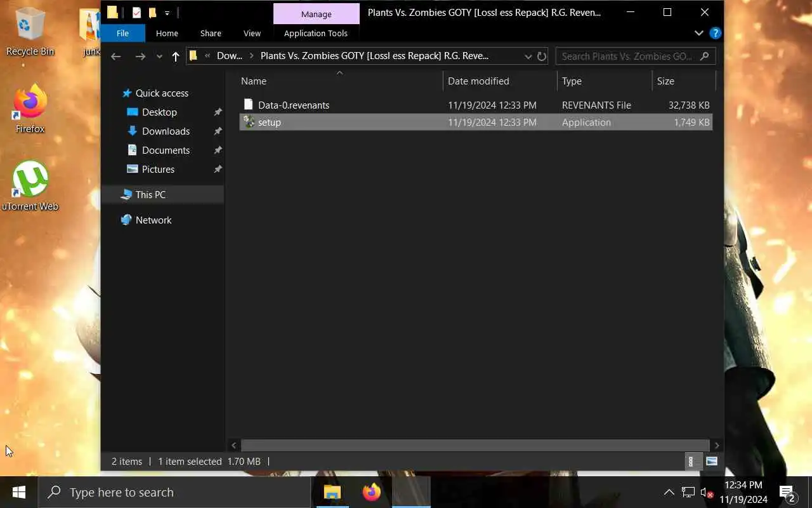Image resolution: width=812 pixels, height=508 pixels.
Task: Open the uTorrent Web desktop shortcut
Action: pyautogui.click(x=30, y=186)
